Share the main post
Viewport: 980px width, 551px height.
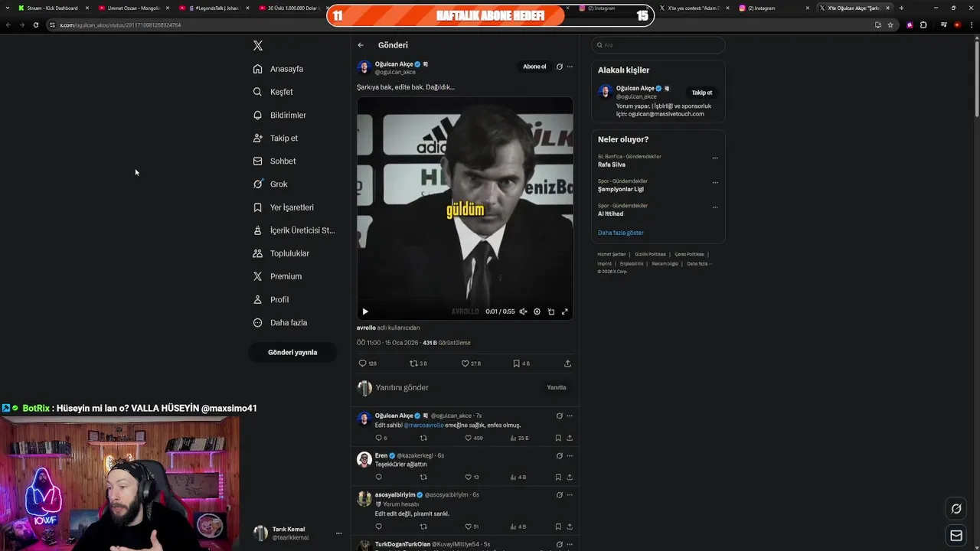pyautogui.click(x=567, y=364)
